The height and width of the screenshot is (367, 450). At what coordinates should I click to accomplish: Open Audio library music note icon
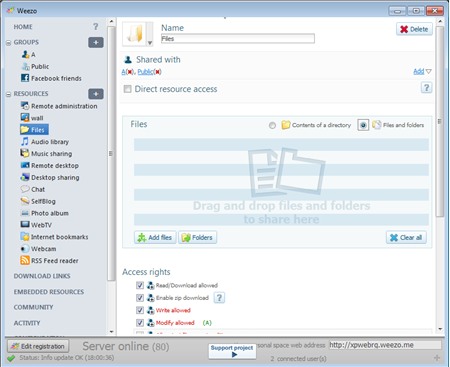pyautogui.click(x=25, y=141)
